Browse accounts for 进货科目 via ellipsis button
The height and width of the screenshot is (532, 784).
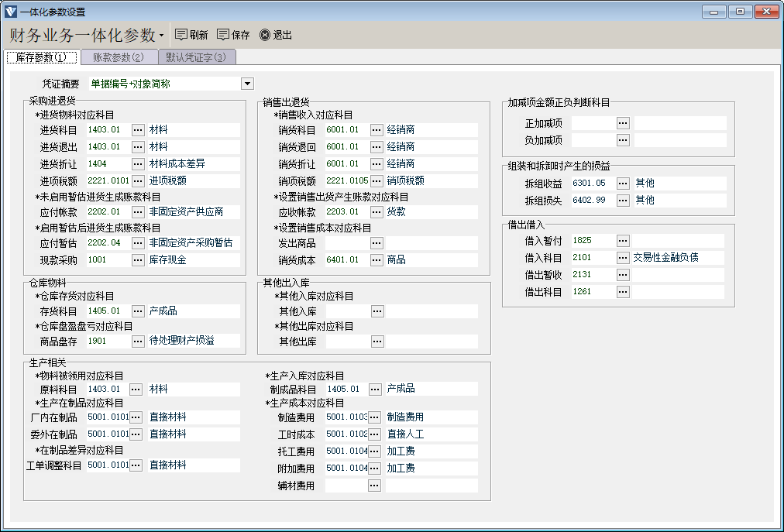(x=138, y=130)
